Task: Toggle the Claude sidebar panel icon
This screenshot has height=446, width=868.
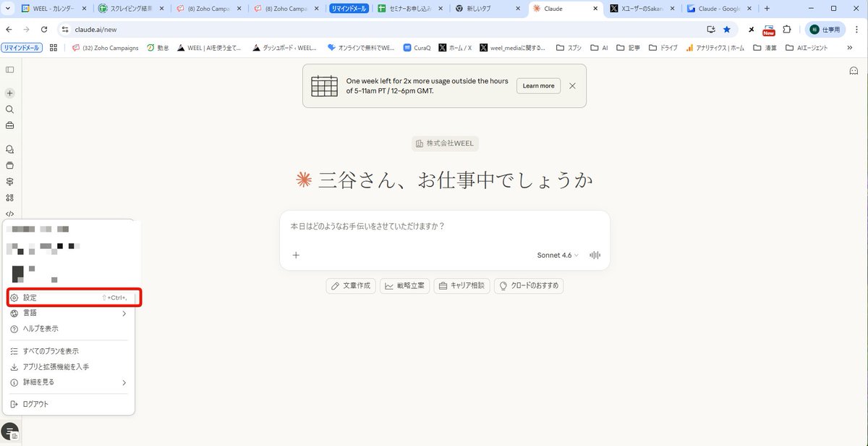Action: point(10,70)
